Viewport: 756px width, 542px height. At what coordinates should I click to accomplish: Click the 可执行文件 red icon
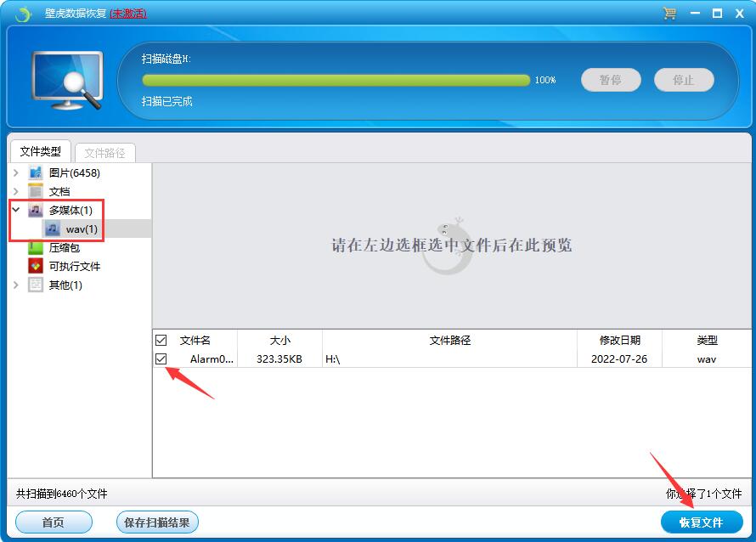click(36, 267)
